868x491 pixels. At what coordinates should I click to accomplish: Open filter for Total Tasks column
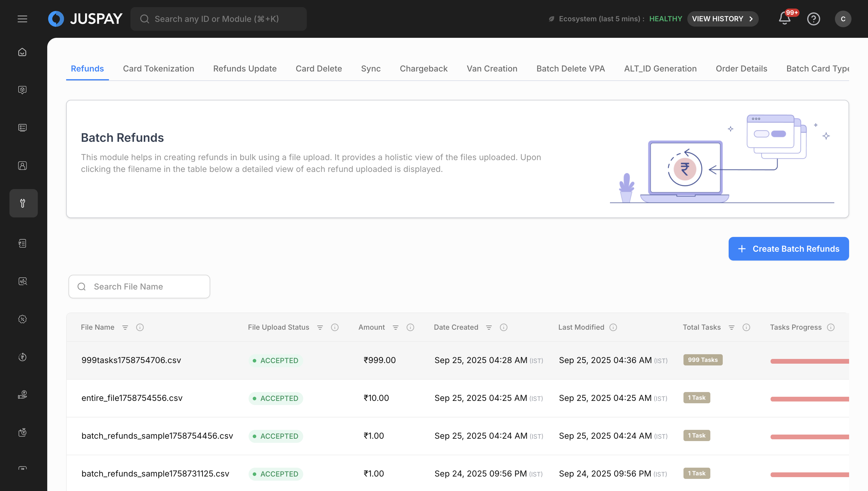[x=732, y=327]
